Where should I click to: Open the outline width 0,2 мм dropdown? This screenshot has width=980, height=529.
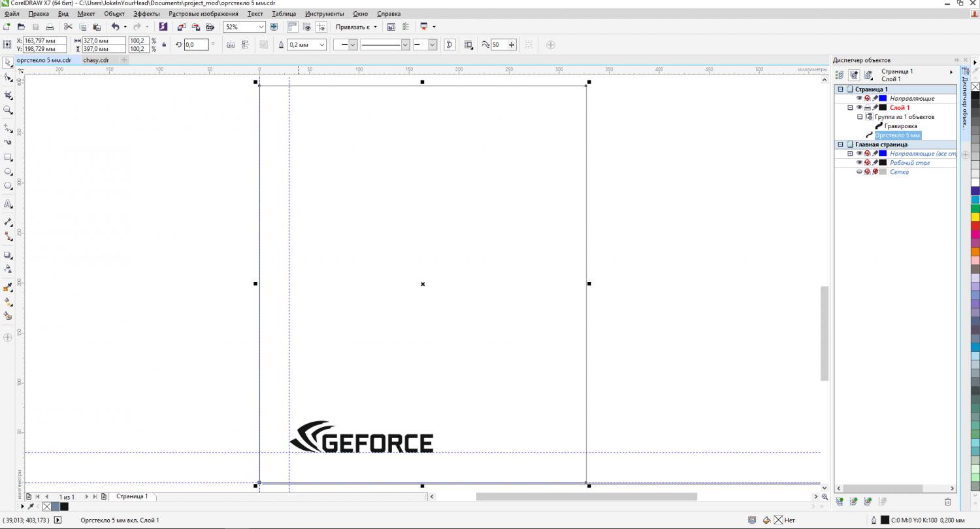pos(321,44)
